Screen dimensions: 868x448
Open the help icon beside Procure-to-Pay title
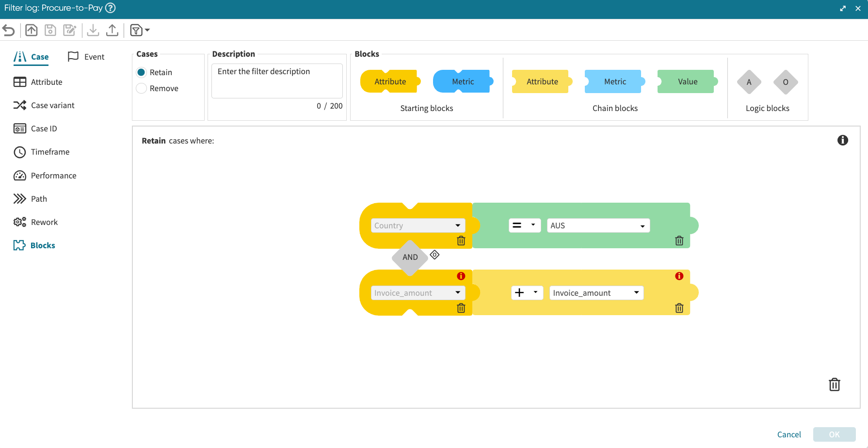pos(111,8)
